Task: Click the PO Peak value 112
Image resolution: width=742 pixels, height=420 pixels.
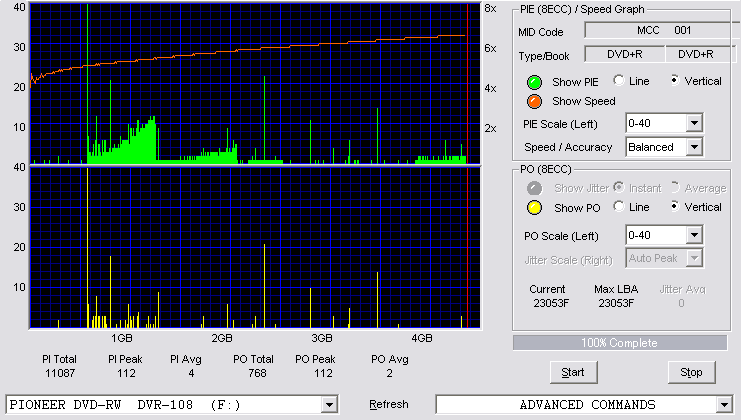Action: (323, 374)
